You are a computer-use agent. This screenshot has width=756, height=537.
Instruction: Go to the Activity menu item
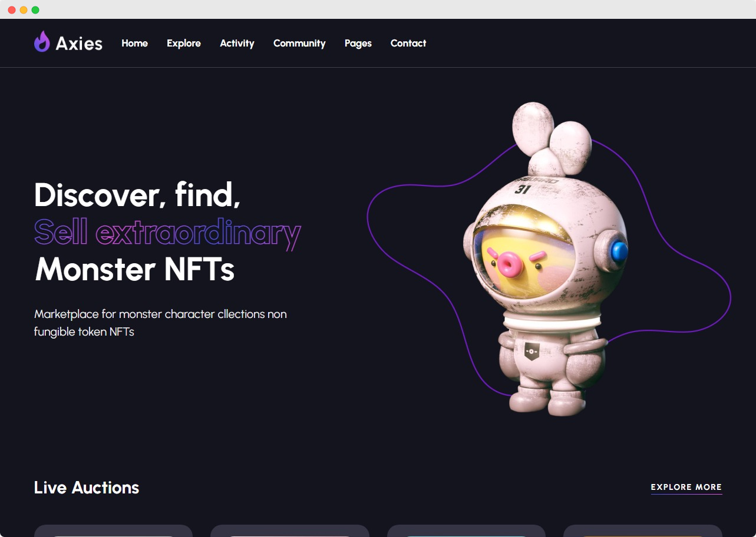[x=237, y=44]
